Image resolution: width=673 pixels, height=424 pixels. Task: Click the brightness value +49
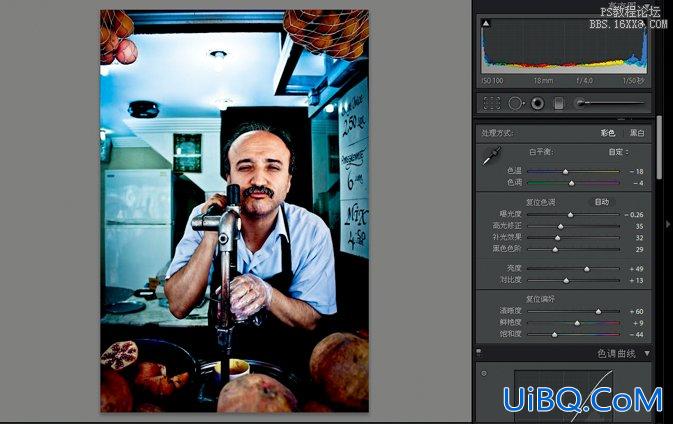(x=637, y=269)
